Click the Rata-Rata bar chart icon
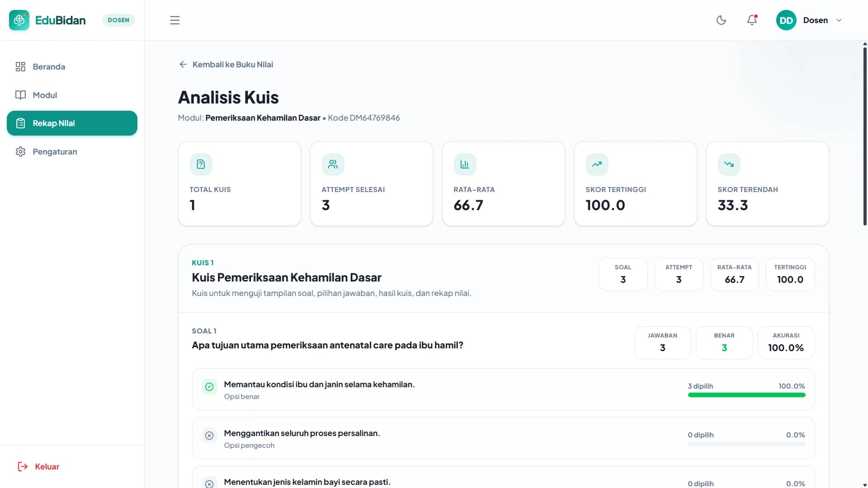 465,164
